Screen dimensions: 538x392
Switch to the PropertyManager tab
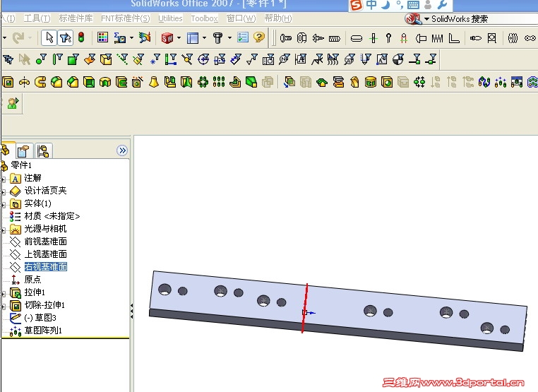click(x=24, y=150)
